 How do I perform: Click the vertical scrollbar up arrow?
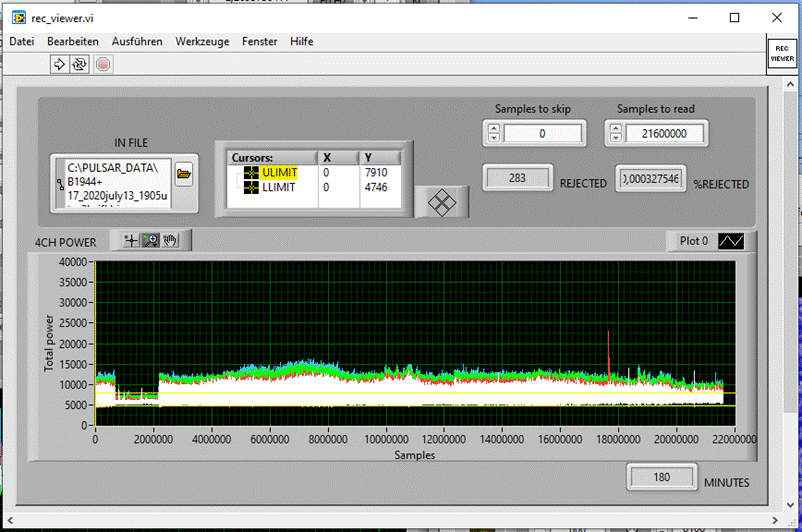[x=790, y=84]
